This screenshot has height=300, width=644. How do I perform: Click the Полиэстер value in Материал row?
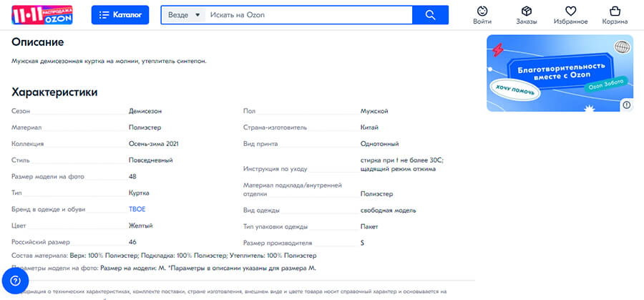145,127
